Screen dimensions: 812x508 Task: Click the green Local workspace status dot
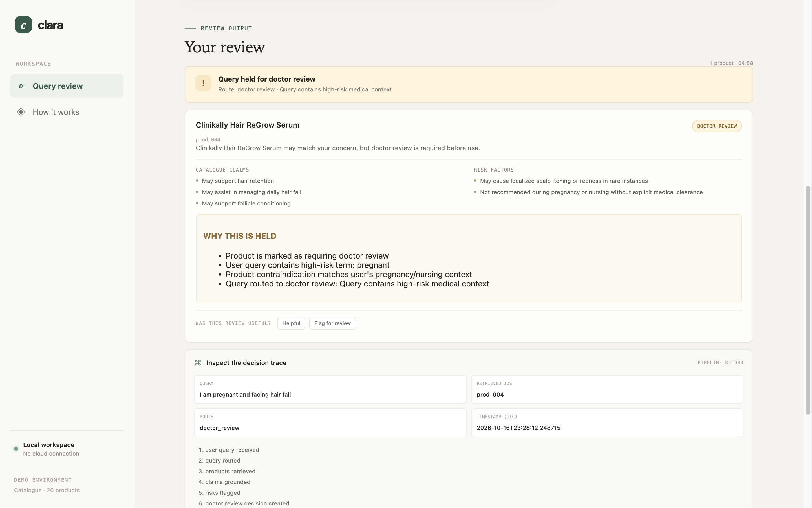coord(16,449)
